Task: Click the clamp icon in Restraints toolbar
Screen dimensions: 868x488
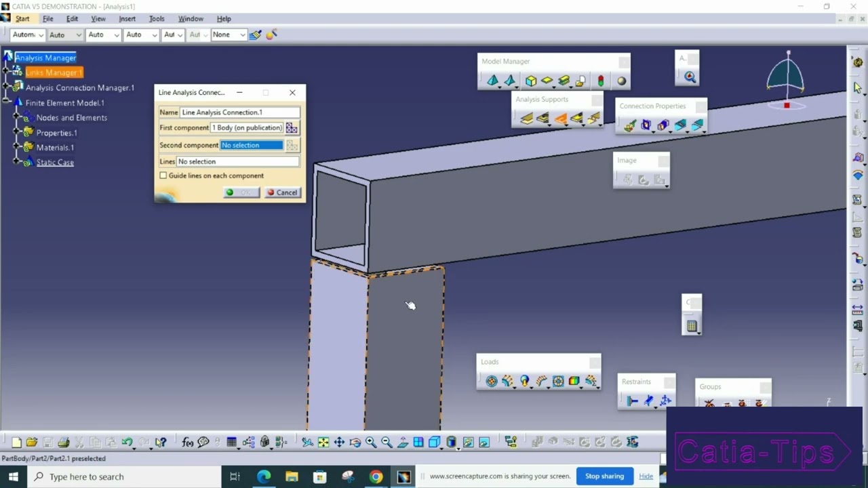Action: pyautogui.click(x=632, y=401)
